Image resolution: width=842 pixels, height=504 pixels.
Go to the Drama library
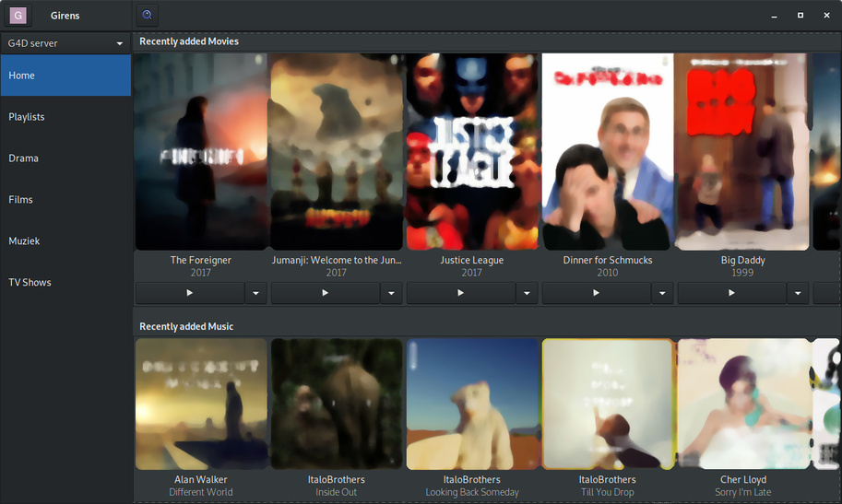point(65,158)
